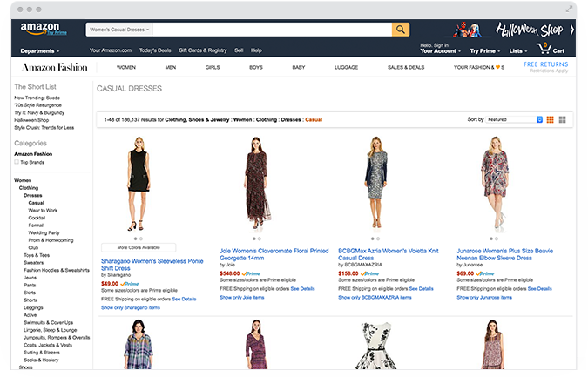
Task: Select the WOMEN fashion tab
Action: pyautogui.click(x=126, y=67)
